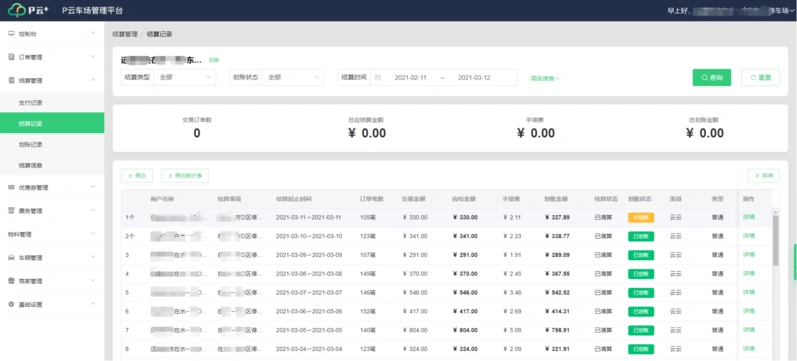This screenshot has height=361, width=797.
Task: Open 详情 for the 2021-03-11 row
Action: (x=749, y=217)
